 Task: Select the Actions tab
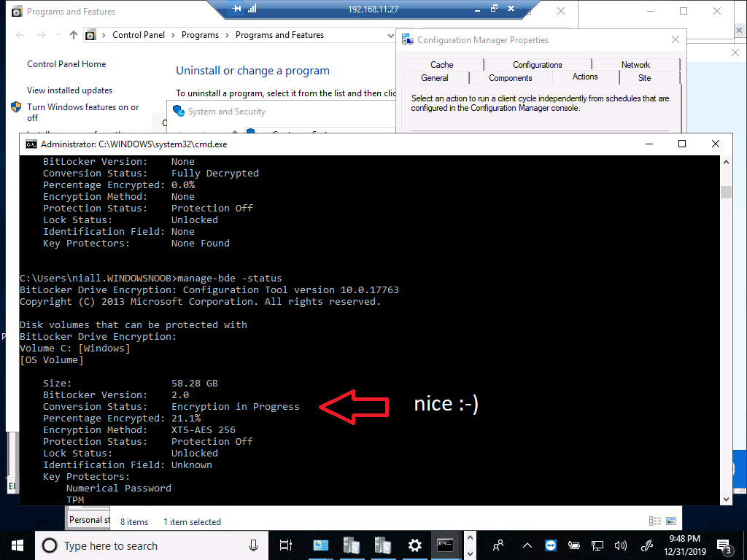tap(585, 77)
